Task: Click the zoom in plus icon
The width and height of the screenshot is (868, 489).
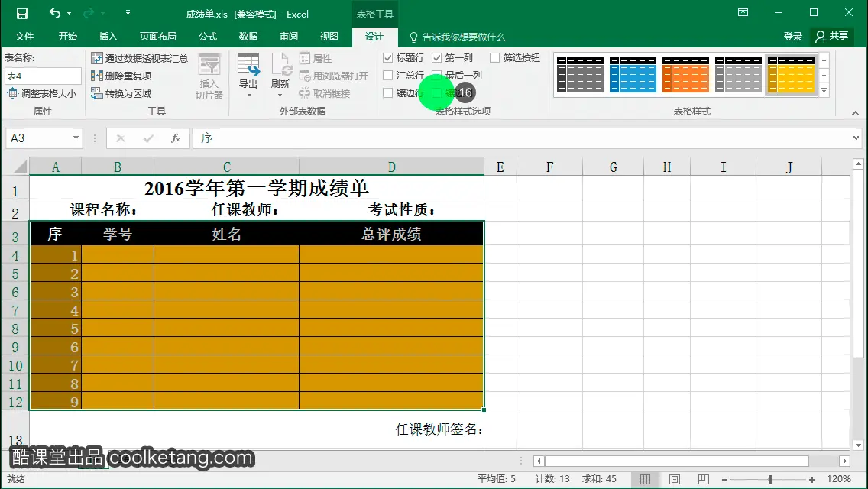Action: 812,479
